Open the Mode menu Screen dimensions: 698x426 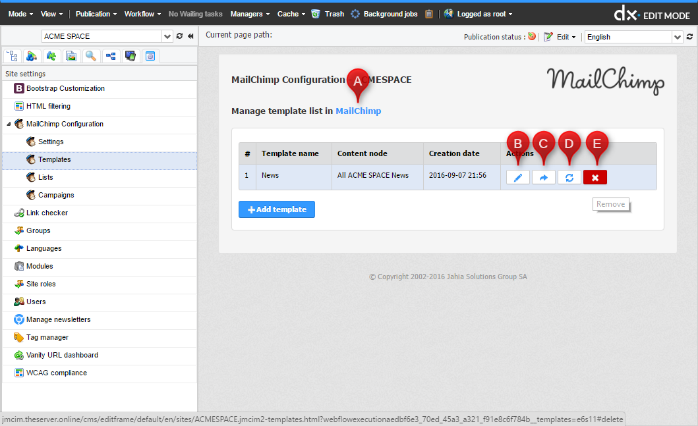[20, 14]
